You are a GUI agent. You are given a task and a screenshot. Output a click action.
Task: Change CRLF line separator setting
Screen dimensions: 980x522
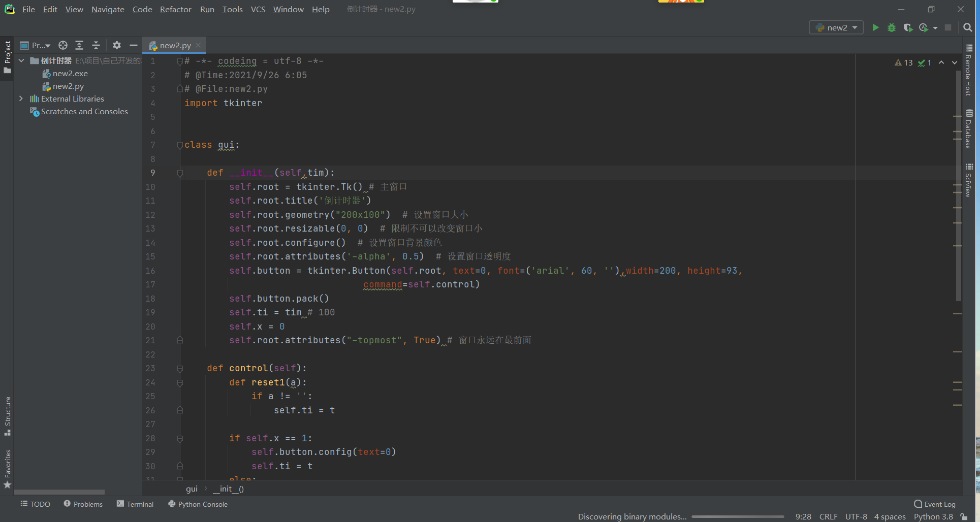(x=828, y=516)
